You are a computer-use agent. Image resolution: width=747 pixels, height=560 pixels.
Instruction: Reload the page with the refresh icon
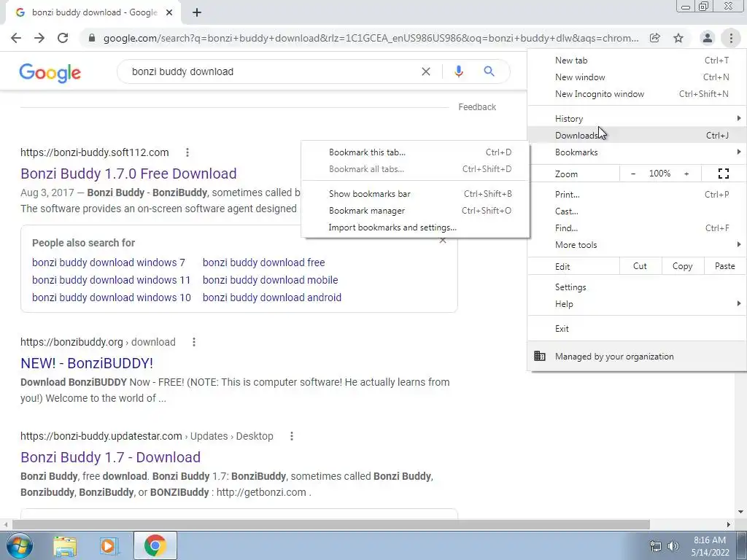coord(63,38)
